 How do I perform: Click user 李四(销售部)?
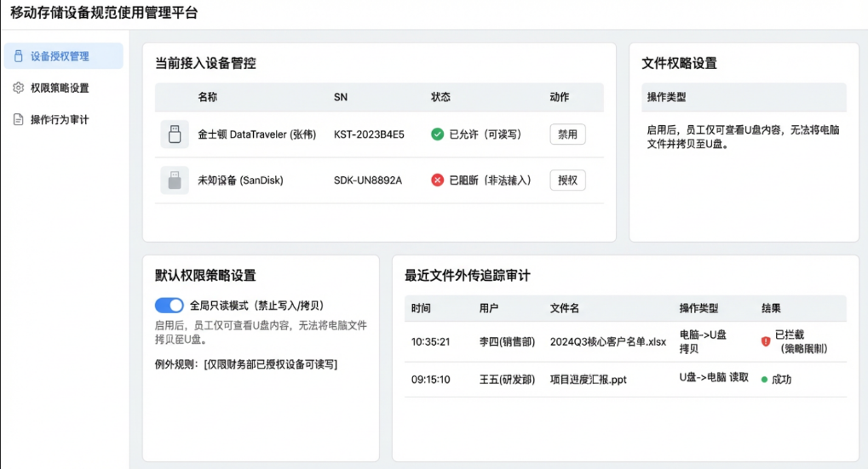click(x=507, y=342)
